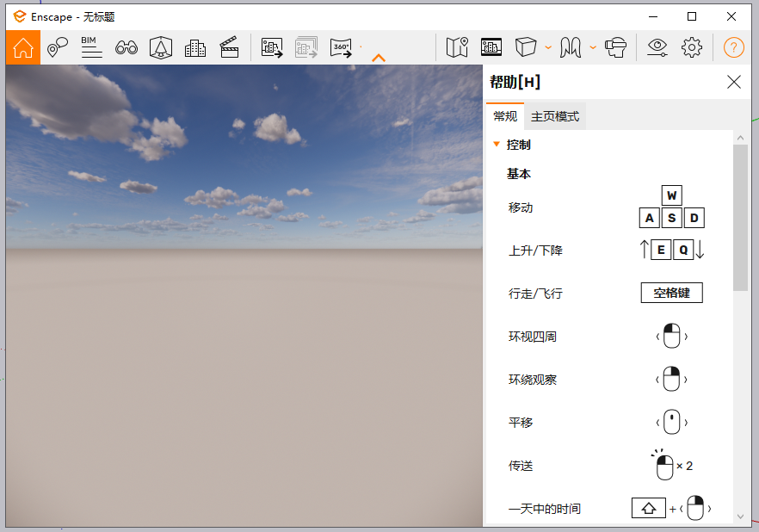Open general settings gear icon
759x532 pixels.
[692, 47]
